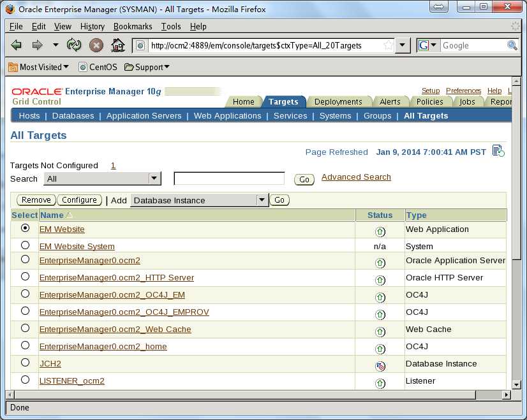Open Most Visited bookmarks folder
The width and height of the screenshot is (527, 420).
(38, 67)
